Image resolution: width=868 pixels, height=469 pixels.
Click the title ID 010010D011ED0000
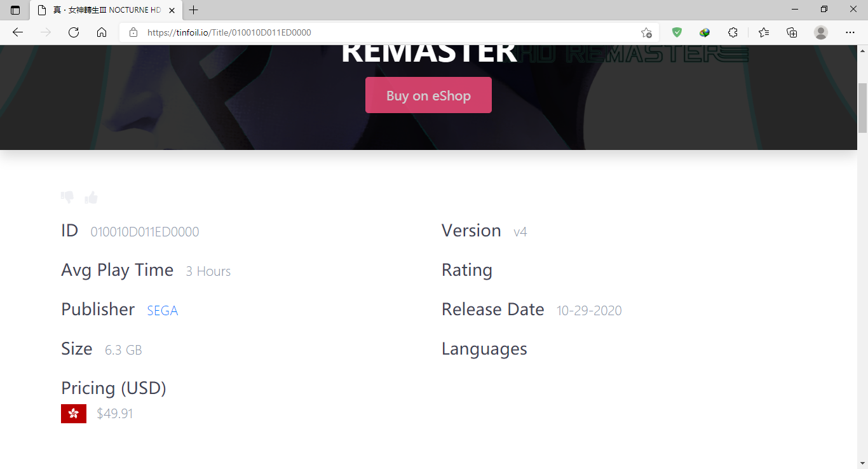click(x=145, y=232)
